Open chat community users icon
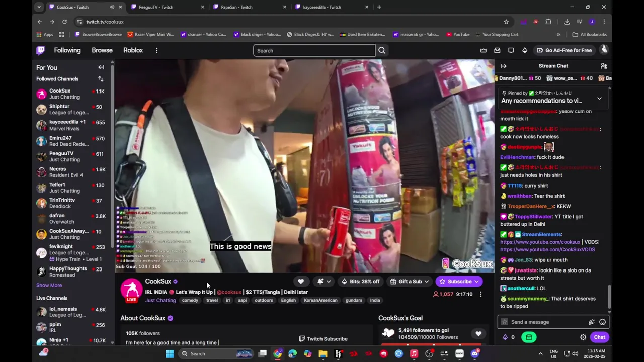This screenshot has height=362, width=644. click(x=604, y=66)
